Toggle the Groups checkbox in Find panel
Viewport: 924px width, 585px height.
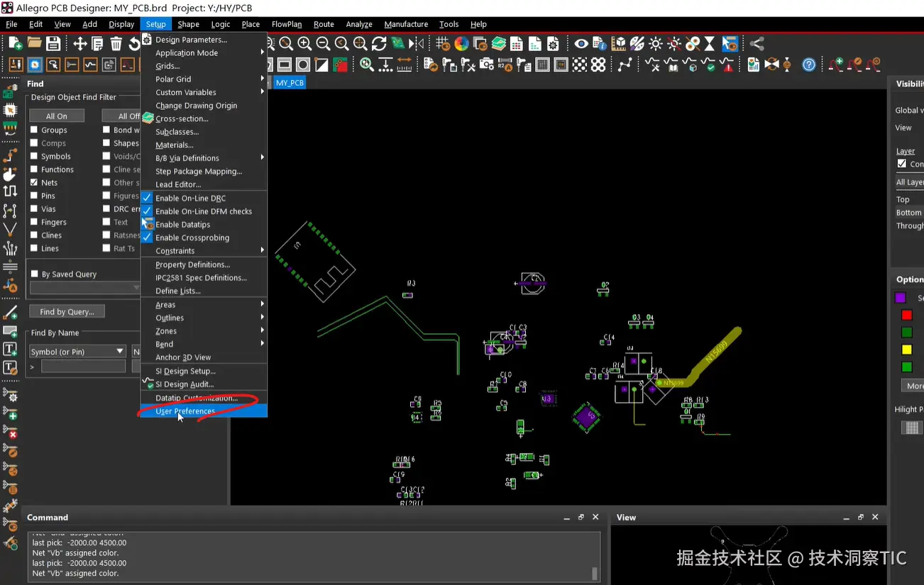pos(34,130)
